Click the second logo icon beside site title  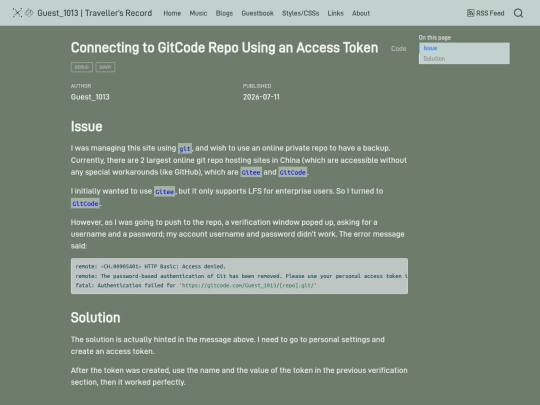coord(30,13)
